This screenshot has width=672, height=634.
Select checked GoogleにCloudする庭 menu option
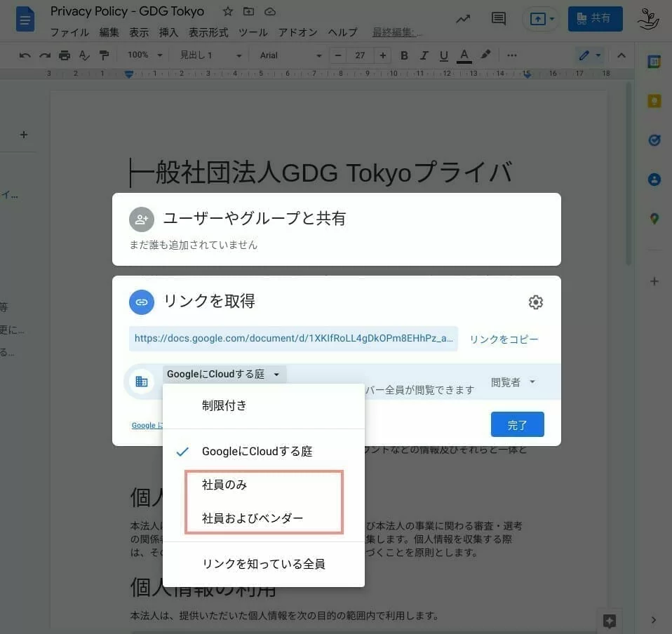tap(264, 452)
